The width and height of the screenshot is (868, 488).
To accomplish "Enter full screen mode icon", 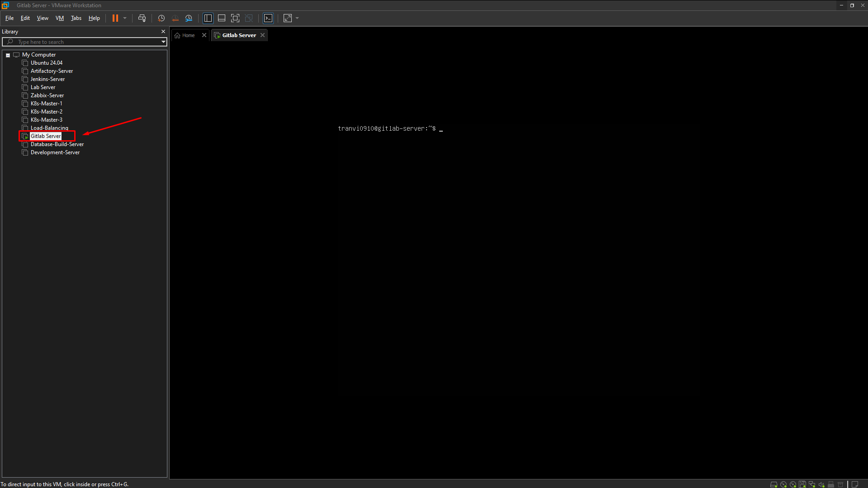I will 235,18.
